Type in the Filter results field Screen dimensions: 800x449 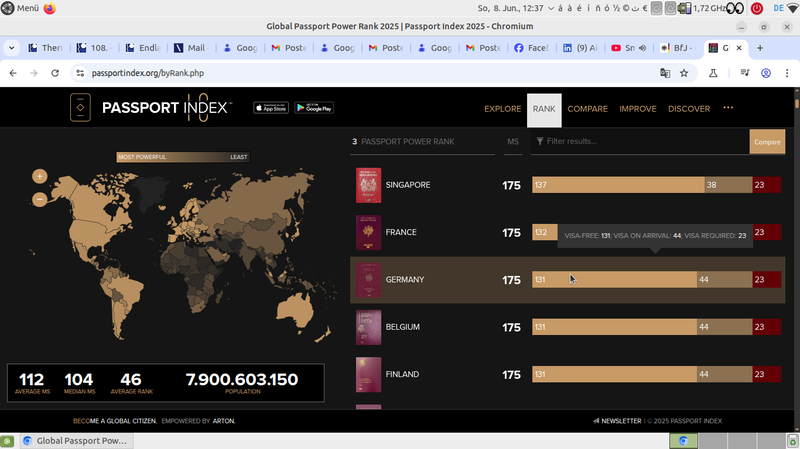[x=640, y=142]
